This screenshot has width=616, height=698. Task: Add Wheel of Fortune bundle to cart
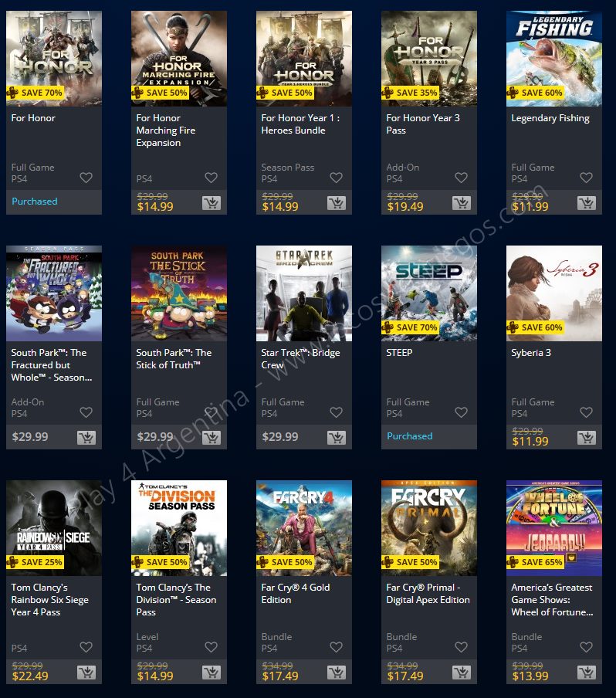click(587, 673)
